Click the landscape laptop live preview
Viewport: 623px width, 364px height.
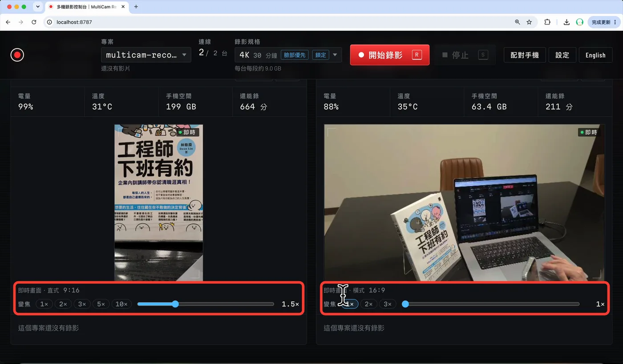(x=464, y=202)
